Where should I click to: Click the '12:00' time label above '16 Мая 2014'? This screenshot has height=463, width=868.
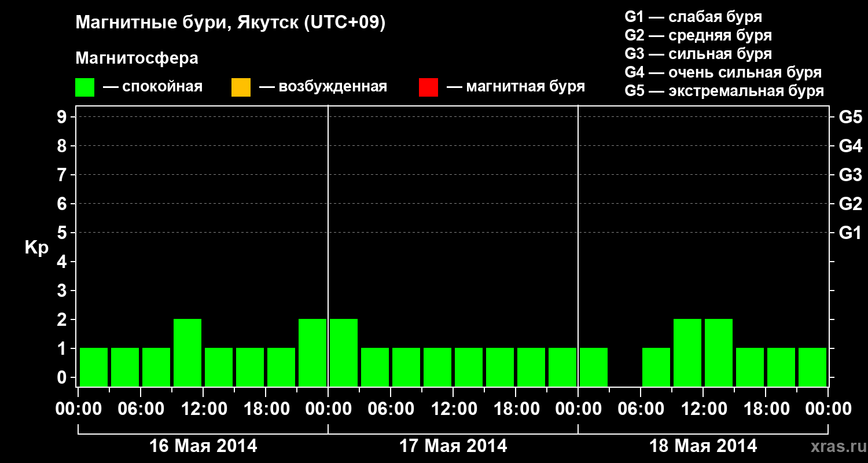pos(203,409)
